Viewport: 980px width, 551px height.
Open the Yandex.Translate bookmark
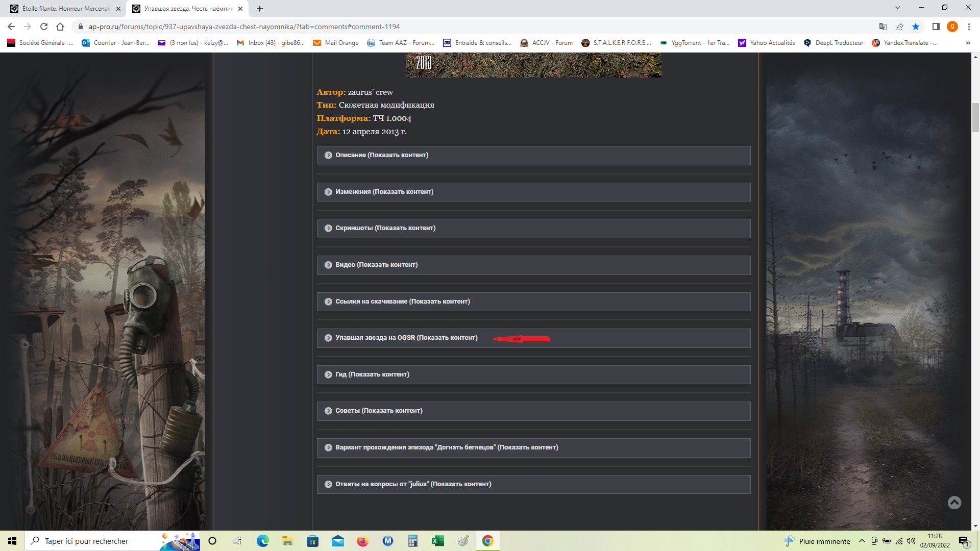(904, 43)
